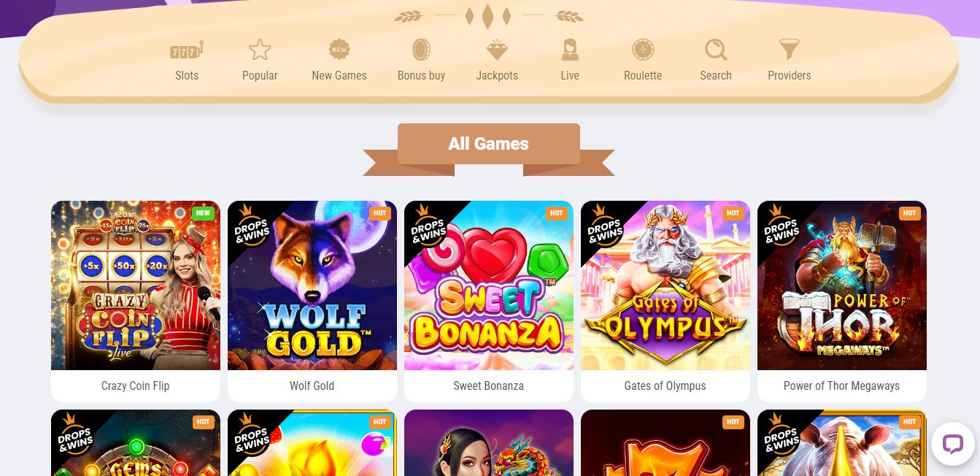Open the Slots category icon

coord(187,50)
